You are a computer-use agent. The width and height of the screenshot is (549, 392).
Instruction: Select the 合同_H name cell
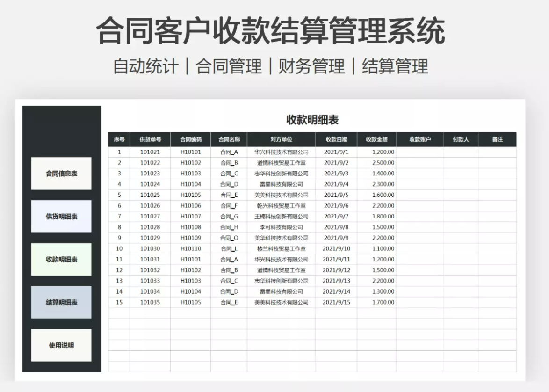point(229,227)
